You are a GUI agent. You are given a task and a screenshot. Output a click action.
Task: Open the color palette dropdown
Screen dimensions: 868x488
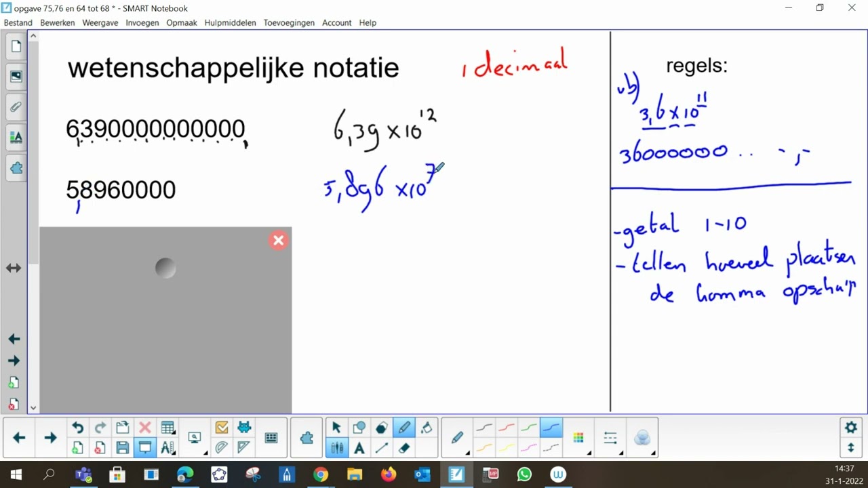point(578,439)
